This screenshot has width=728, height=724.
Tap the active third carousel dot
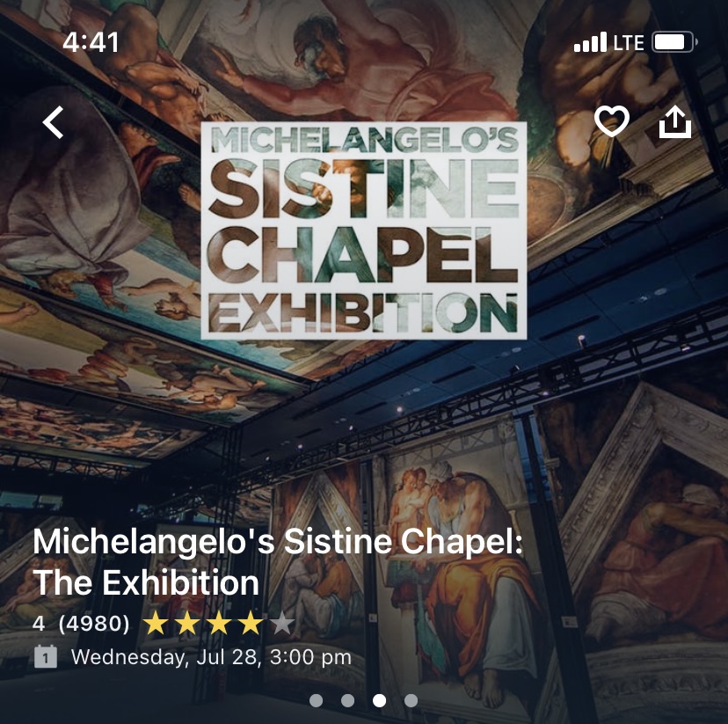point(379,700)
